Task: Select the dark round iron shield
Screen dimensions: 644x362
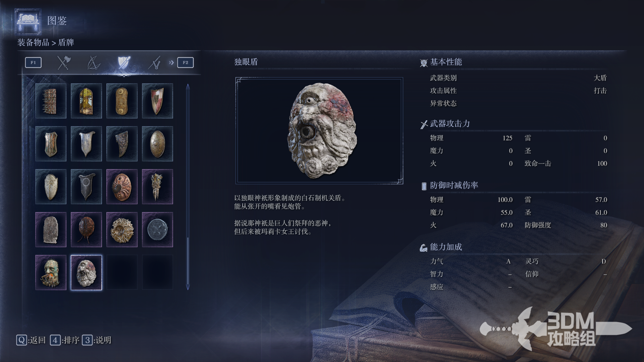Action: click(157, 230)
